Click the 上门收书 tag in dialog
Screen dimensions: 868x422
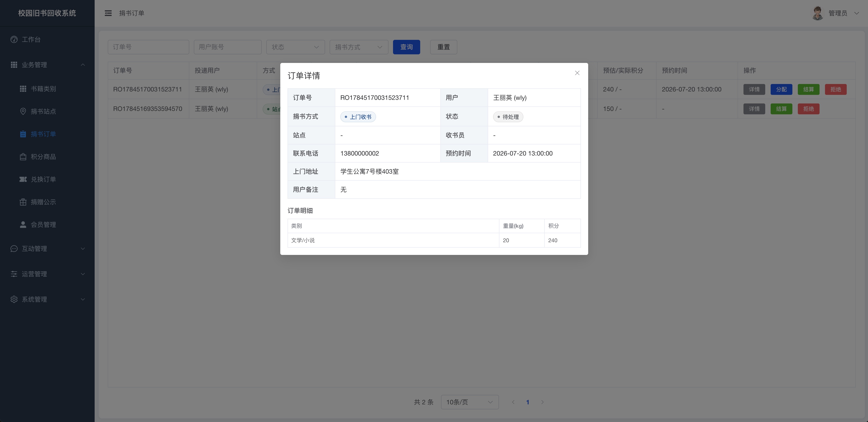(358, 117)
